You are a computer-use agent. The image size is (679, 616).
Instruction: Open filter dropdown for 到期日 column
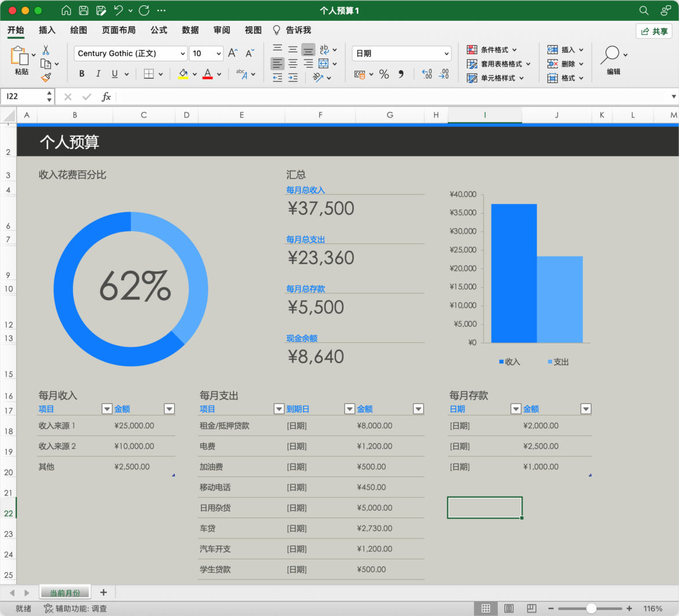[x=349, y=409]
